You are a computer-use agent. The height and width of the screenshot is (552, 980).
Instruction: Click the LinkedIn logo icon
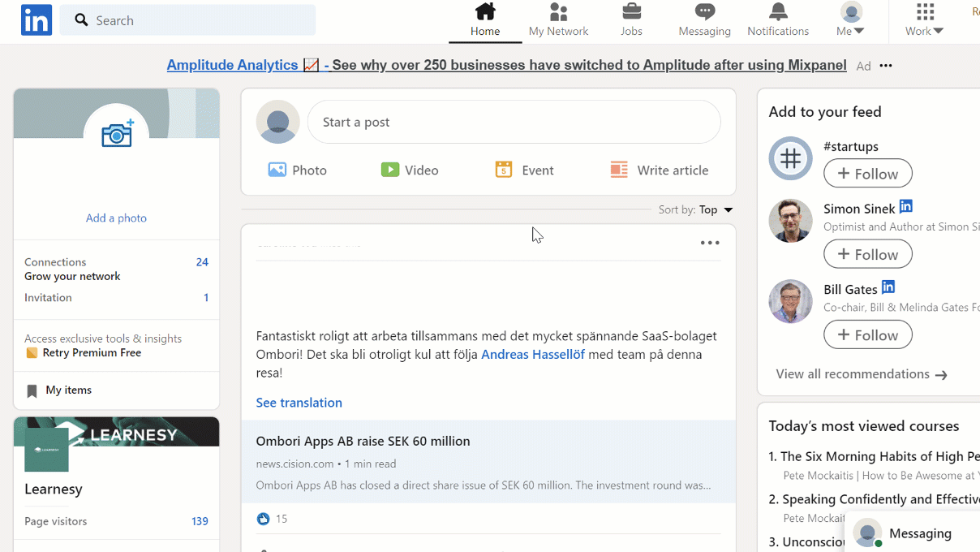37,20
